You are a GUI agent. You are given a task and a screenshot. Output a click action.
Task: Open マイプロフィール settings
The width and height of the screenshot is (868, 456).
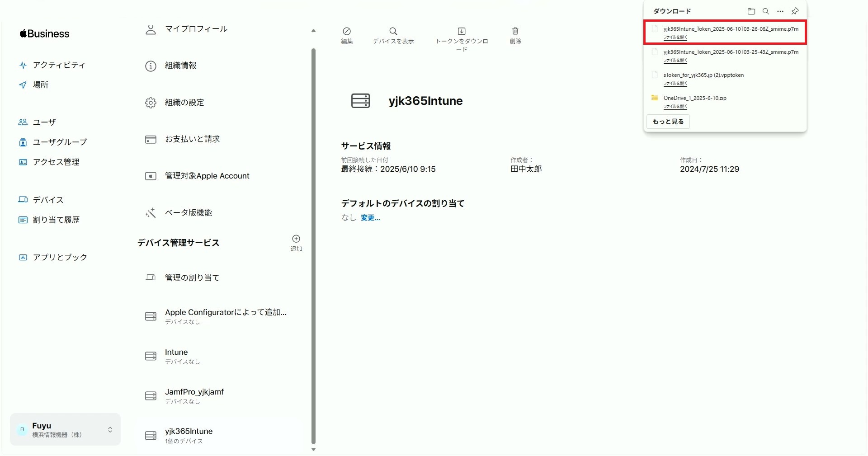tap(186, 29)
